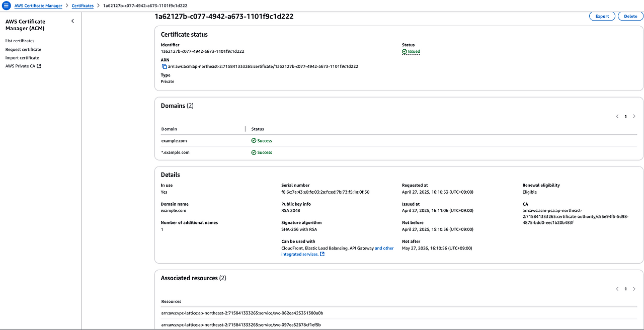Click the Domain column header
Screen dimensions: 644x330
pyautogui.click(x=169, y=129)
